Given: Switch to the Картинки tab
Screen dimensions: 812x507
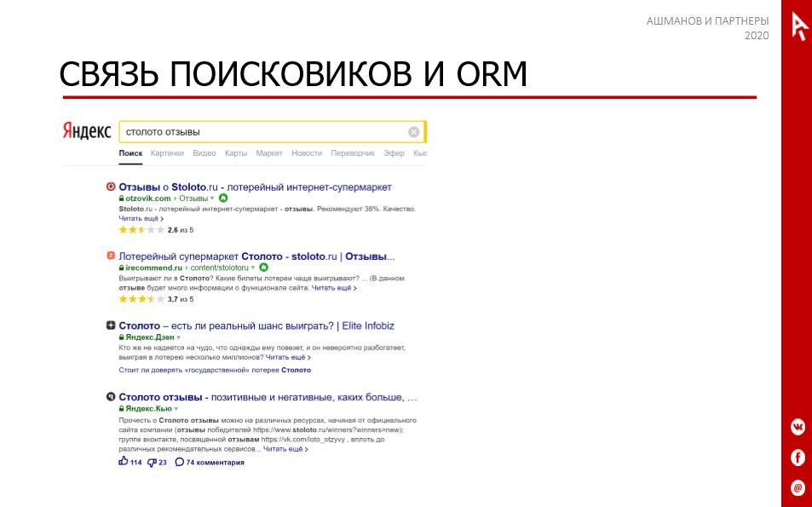Looking at the screenshot, I should click(x=167, y=153).
